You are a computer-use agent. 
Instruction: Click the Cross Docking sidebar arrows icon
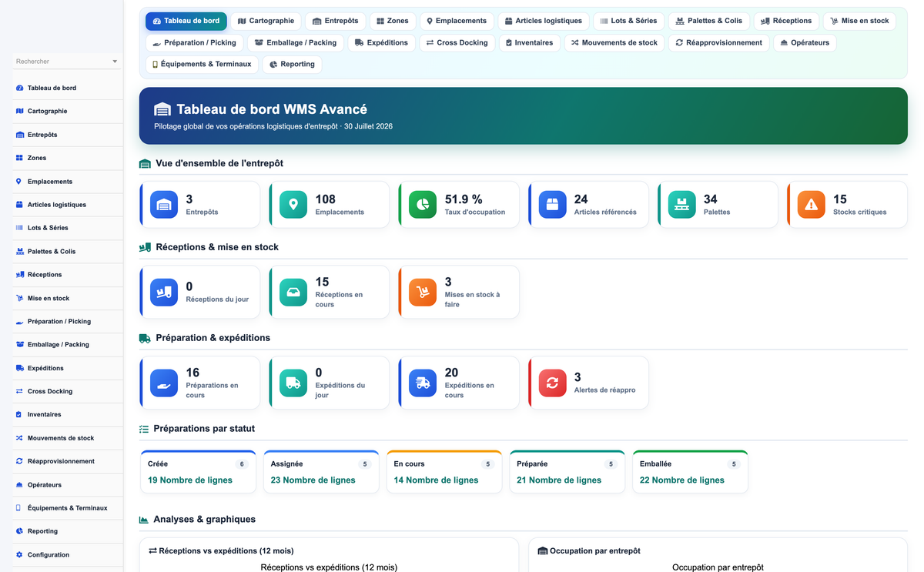coord(19,391)
